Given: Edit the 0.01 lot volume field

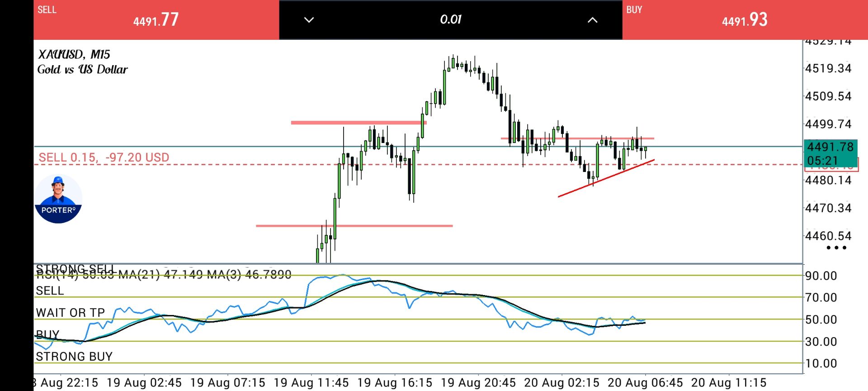Looking at the screenshot, I should [451, 19].
